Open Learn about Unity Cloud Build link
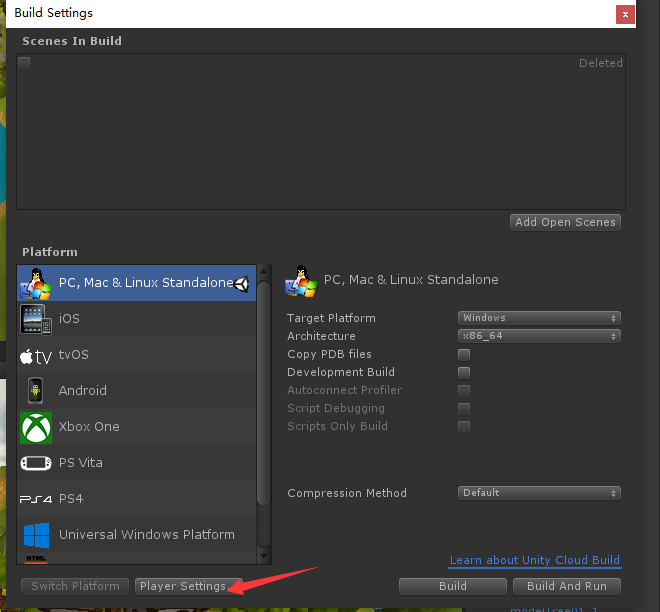The height and width of the screenshot is (612, 660). coord(535,560)
